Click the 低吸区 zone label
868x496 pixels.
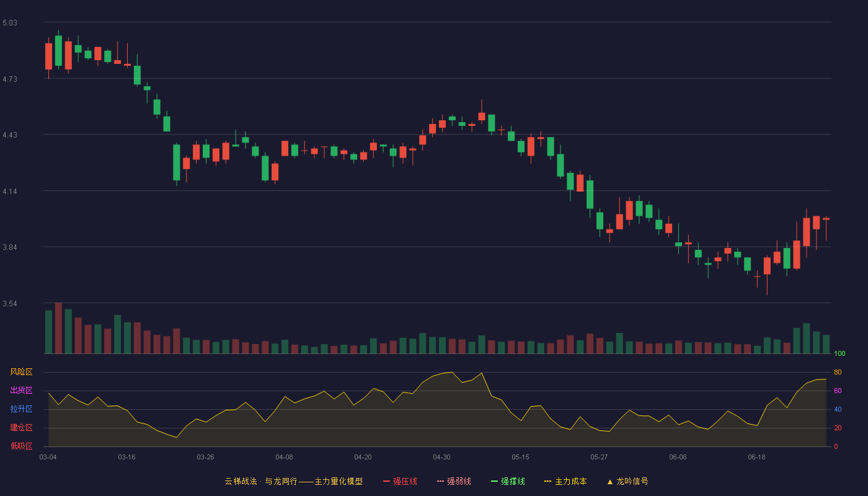[x=21, y=446]
